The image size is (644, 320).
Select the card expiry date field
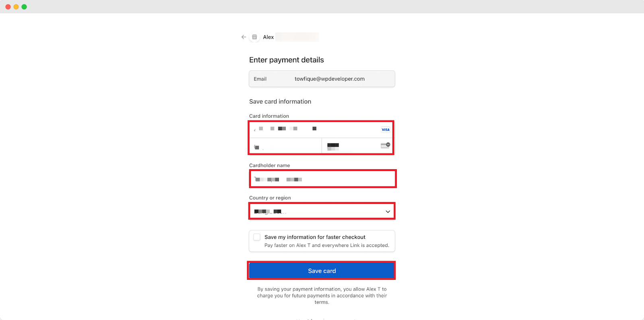(x=285, y=146)
